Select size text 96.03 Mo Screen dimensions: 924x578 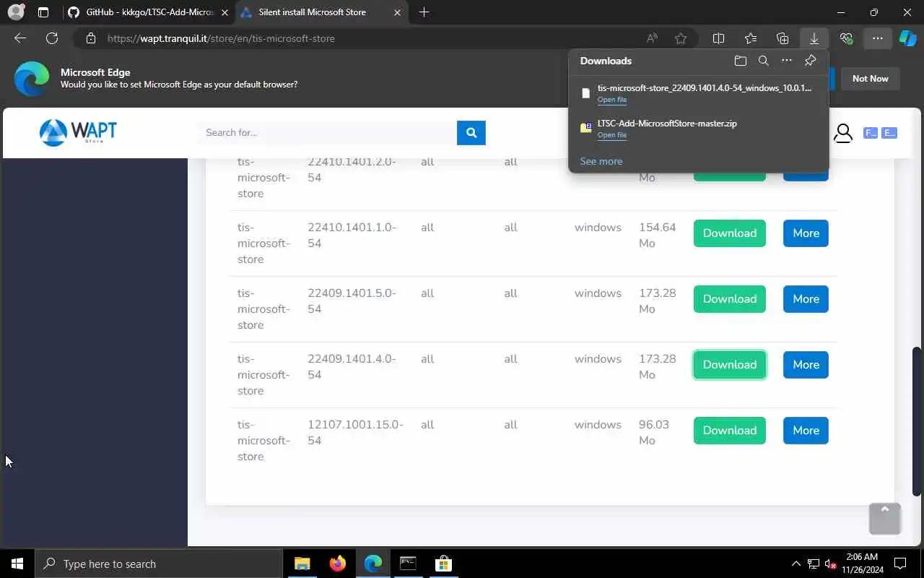tap(654, 433)
